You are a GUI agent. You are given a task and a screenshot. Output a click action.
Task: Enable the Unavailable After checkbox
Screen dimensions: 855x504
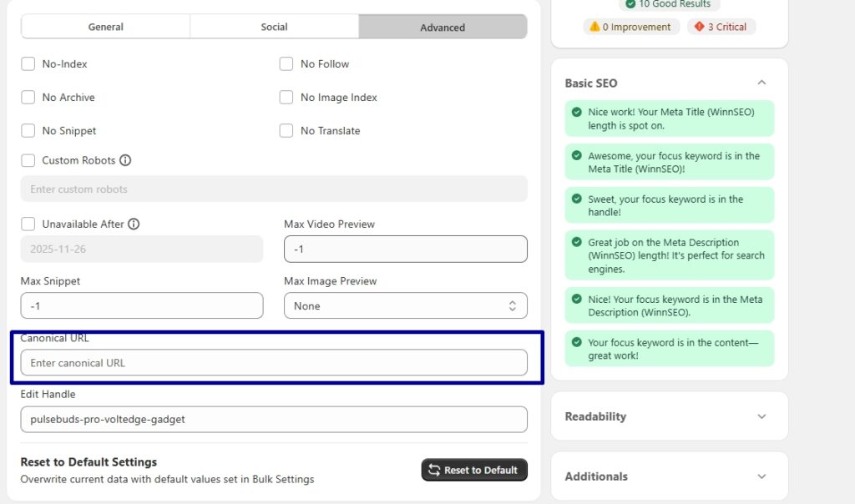28,224
